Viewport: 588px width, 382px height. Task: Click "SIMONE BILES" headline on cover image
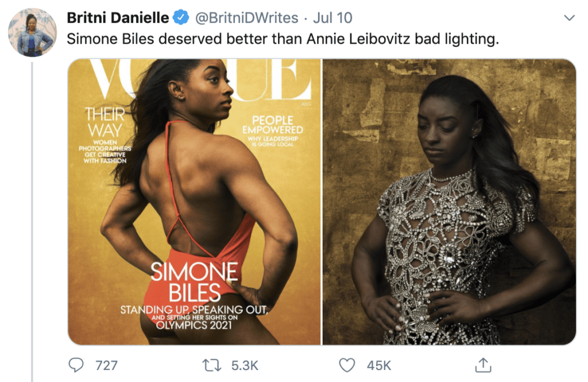194,282
